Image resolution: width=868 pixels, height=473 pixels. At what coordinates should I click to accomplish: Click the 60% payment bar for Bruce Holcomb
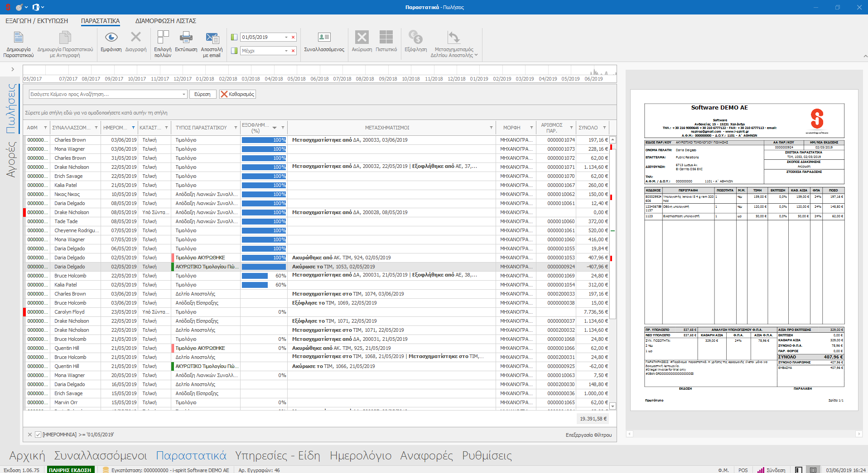[255, 276]
